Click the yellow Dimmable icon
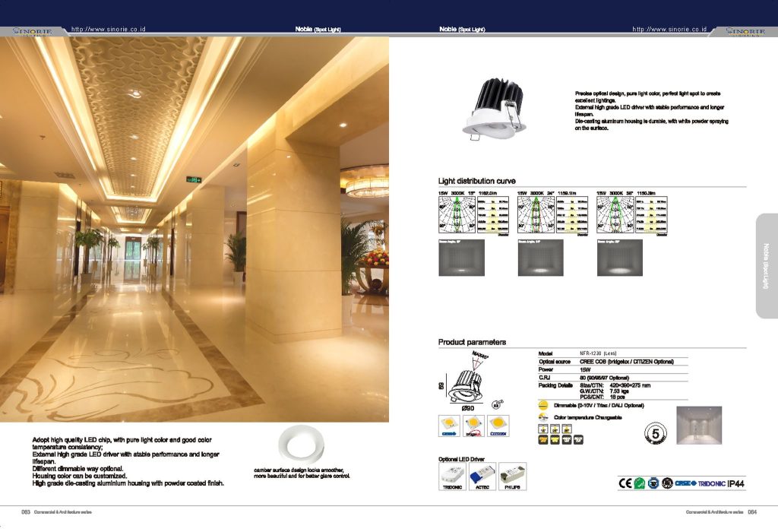This screenshot has width=778, height=532. (543, 405)
